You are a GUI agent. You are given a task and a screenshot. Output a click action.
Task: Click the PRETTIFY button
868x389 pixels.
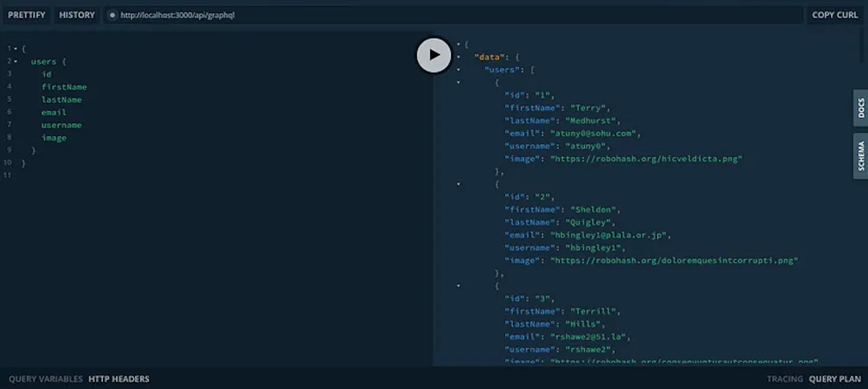(x=27, y=15)
